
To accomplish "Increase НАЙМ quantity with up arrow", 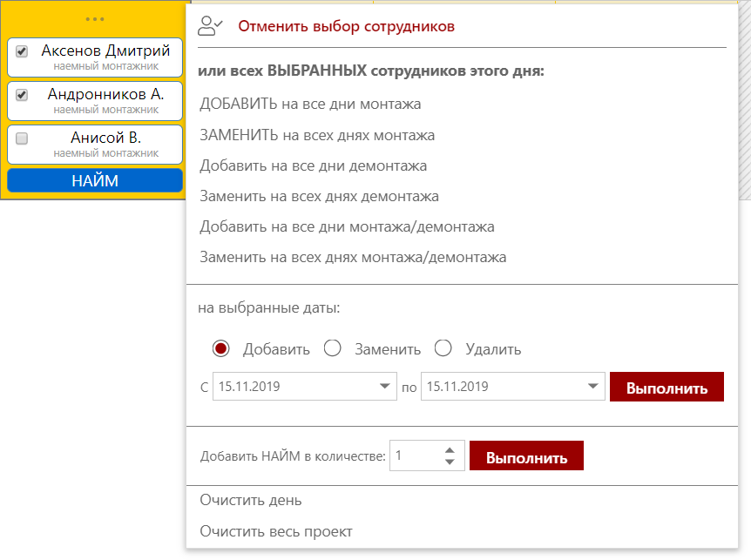I will [x=450, y=450].
